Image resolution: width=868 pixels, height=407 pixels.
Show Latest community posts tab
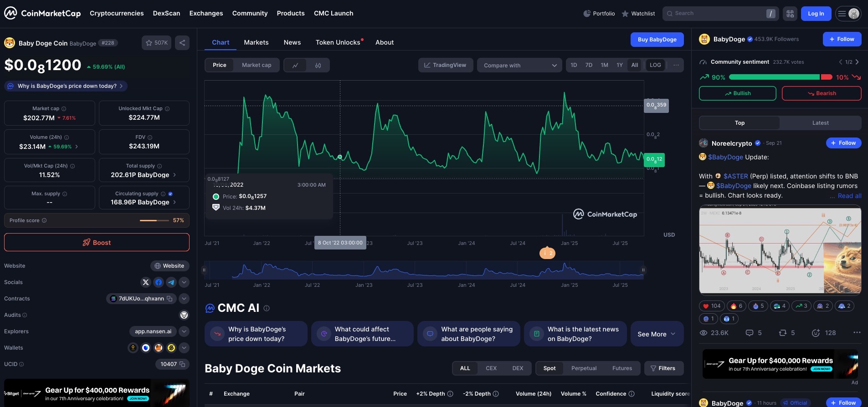820,123
